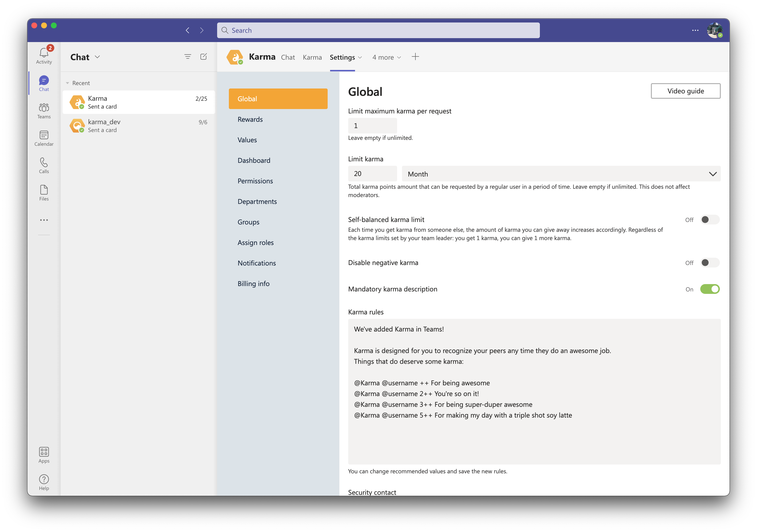Enable the Self-balanced karma limit toggle

[710, 220]
